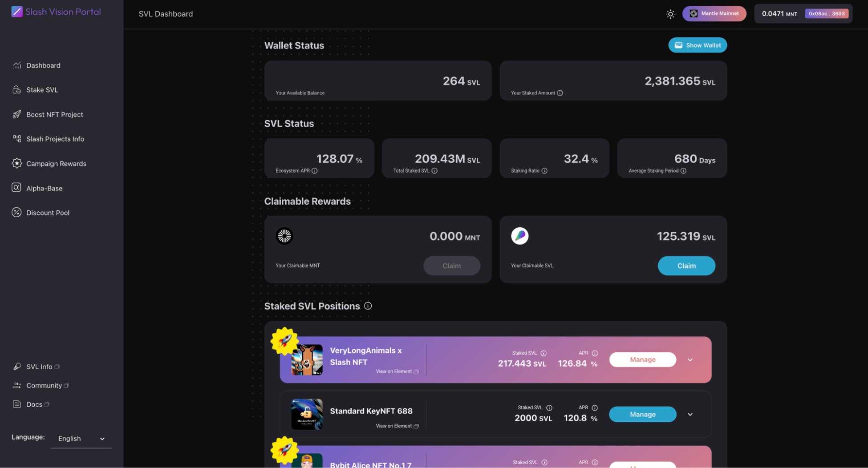This screenshot has width=868, height=468.
Task: Click the Ecosystem APR info icon
Action: click(x=315, y=171)
